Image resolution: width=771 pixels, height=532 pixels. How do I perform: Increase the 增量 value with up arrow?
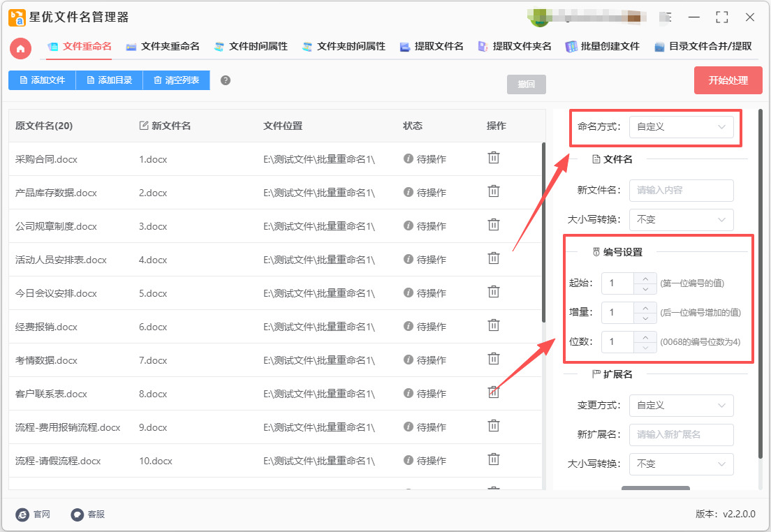(x=645, y=308)
